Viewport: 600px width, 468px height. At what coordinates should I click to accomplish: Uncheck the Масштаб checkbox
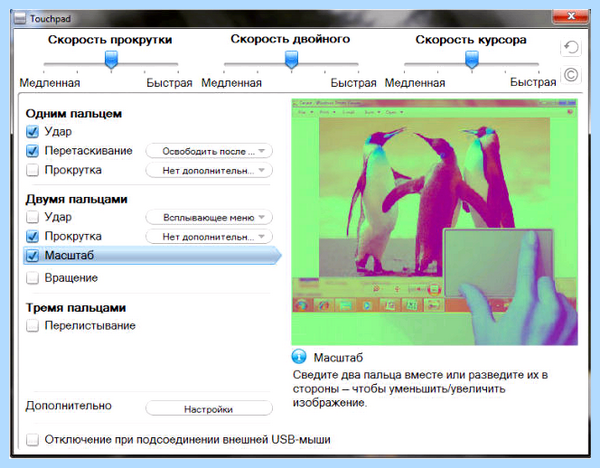pos(33,256)
